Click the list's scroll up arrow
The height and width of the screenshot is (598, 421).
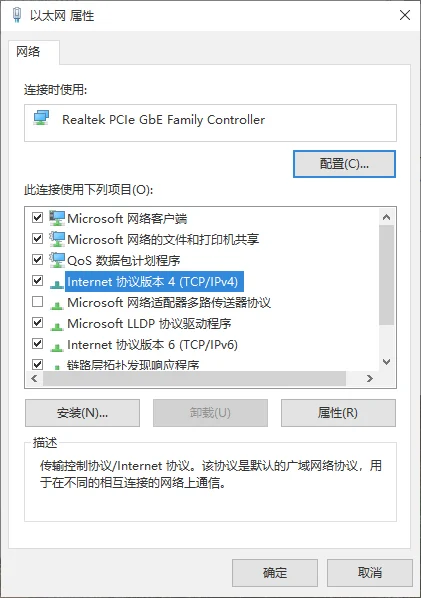click(x=386, y=217)
